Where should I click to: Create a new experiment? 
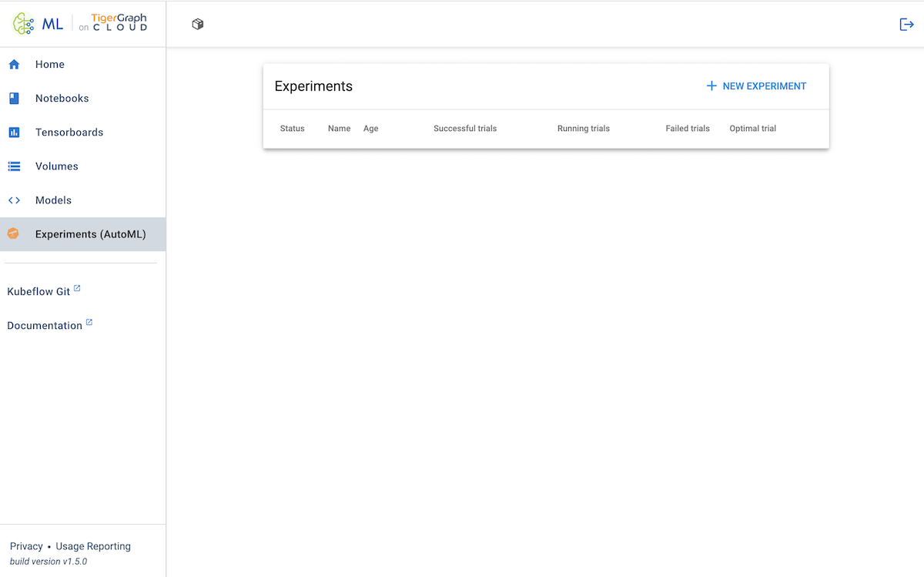point(755,86)
